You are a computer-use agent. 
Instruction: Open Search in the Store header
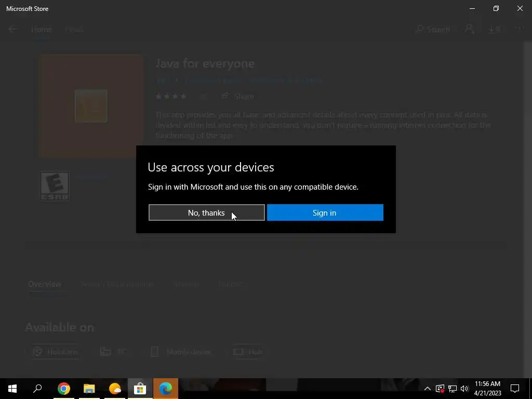pyautogui.click(x=433, y=29)
